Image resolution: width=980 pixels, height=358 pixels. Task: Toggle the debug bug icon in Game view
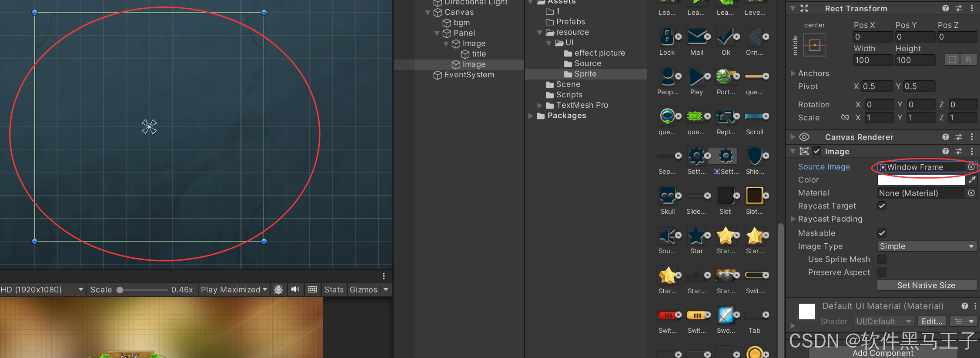pyautogui.click(x=279, y=289)
